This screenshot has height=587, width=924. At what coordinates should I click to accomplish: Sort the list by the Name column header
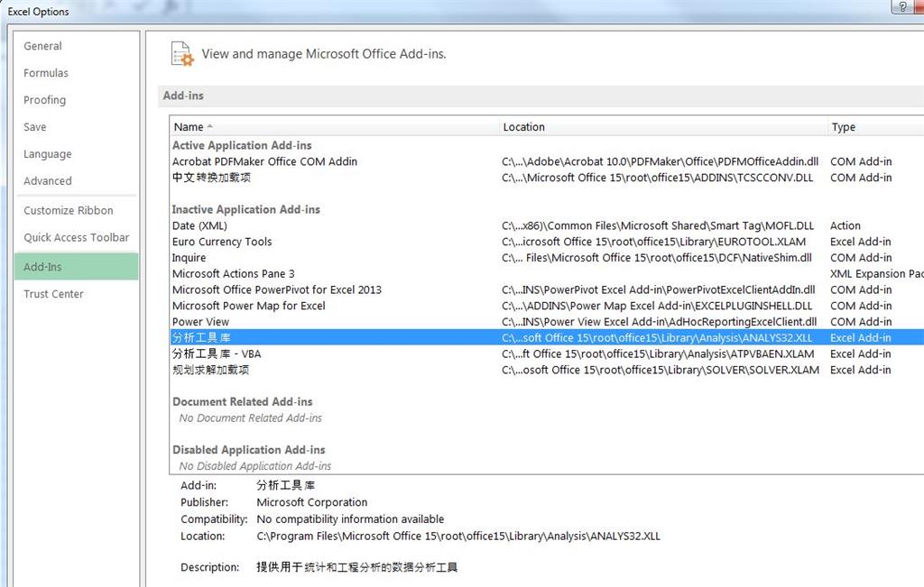(x=335, y=126)
